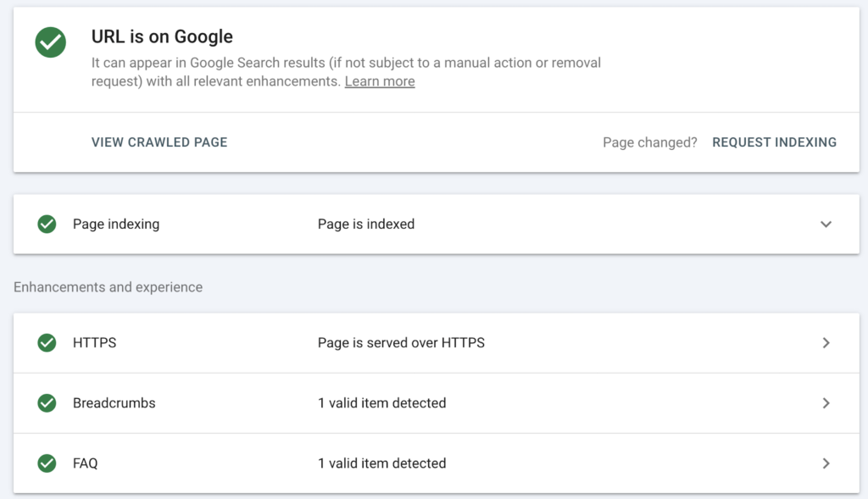This screenshot has width=868, height=499.
Task: Click the HTTPS status check icon
Action: (x=47, y=342)
